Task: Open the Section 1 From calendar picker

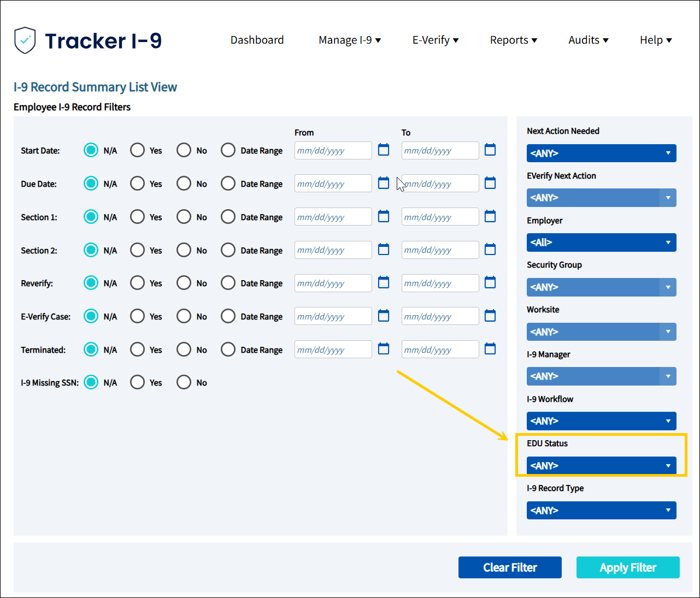Action: click(384, 216)
